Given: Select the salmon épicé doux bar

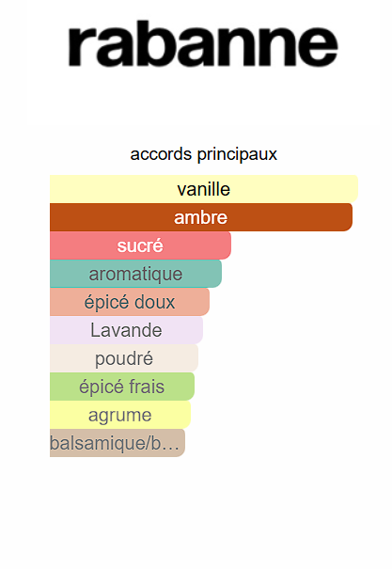Looking at the screenshot, I should (130, 302).
